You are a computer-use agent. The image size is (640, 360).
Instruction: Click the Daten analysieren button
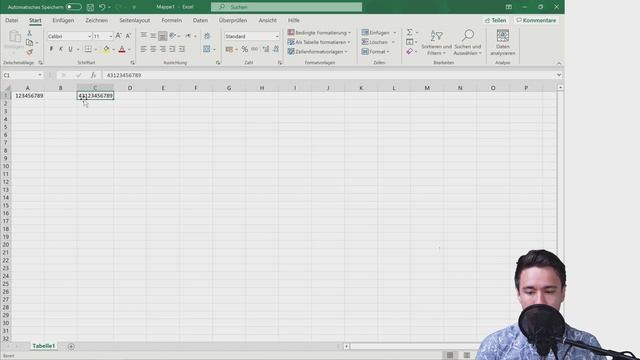tap(502, 42)
